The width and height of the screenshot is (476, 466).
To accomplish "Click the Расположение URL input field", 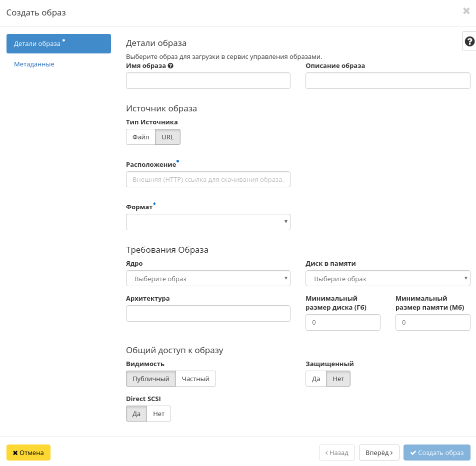I will point(208,179).
